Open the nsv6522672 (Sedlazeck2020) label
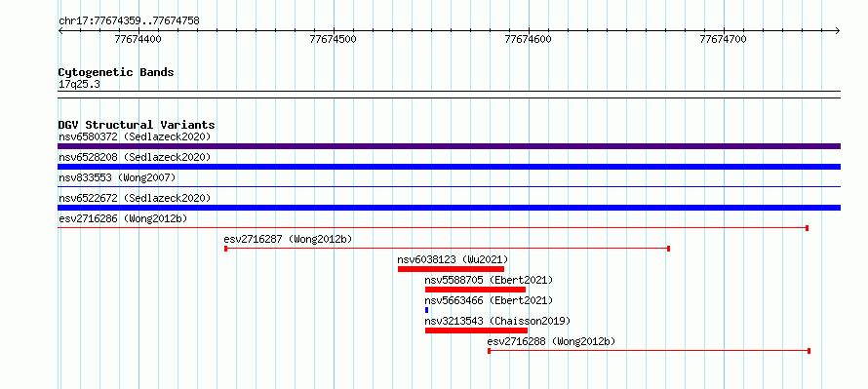This screenshot has height=389, width=868. click(x=135, y=198)
